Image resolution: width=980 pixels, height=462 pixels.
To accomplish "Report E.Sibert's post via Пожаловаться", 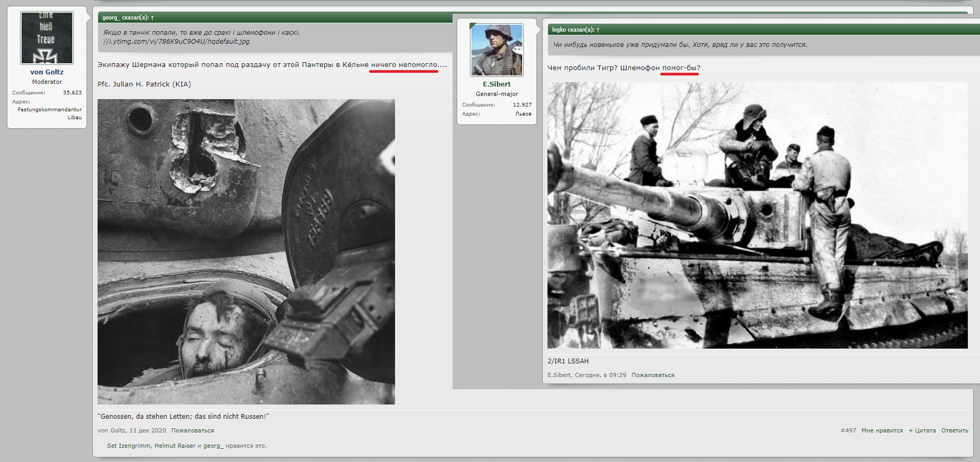I will (652, 376).
